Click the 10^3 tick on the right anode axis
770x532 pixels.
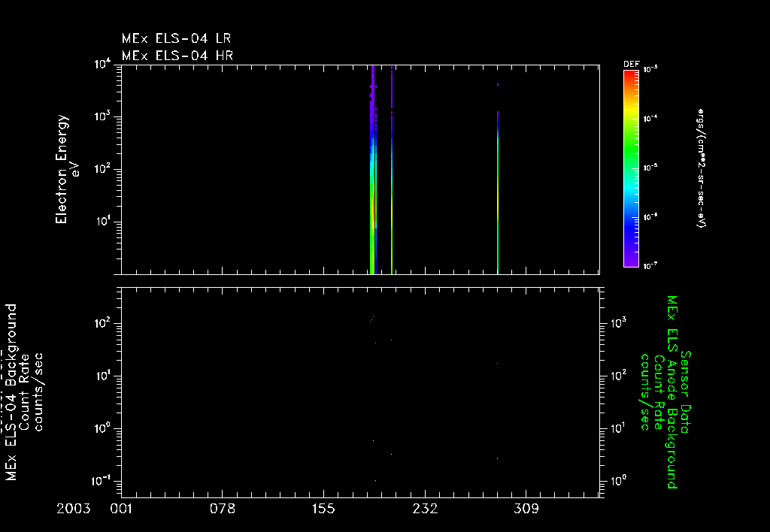click(x=618, y=323)
